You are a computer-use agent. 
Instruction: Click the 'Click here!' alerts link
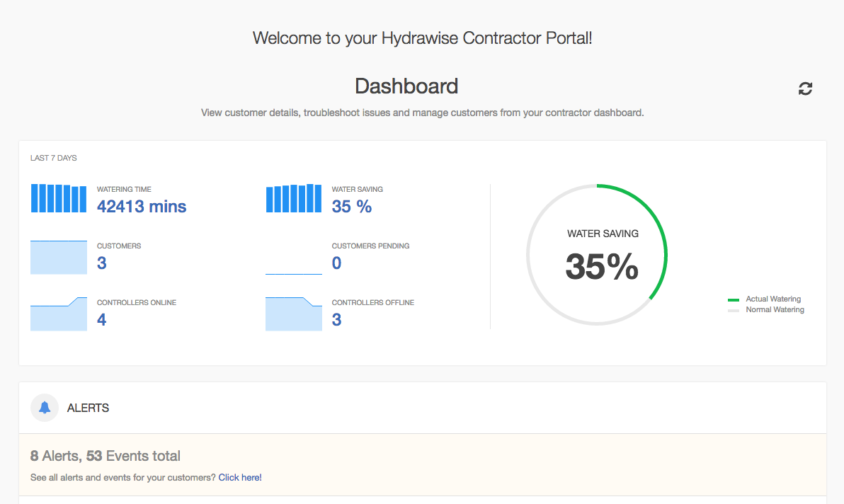[x=240, y=478]
